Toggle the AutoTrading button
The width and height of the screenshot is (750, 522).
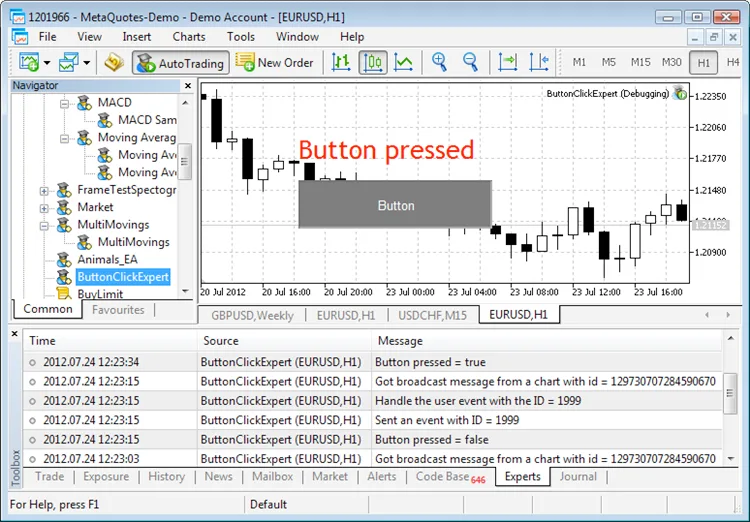[x=180, y=62]
